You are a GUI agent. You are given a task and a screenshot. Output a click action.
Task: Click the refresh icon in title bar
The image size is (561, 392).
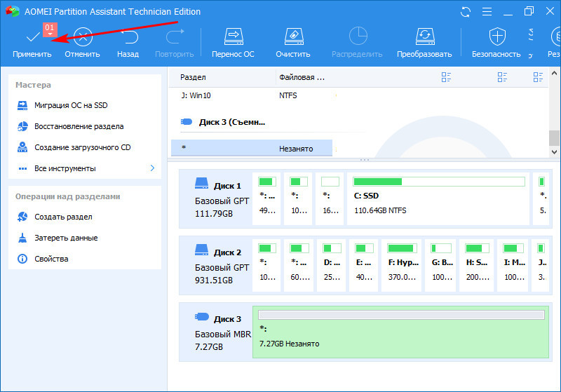point(466,12)
